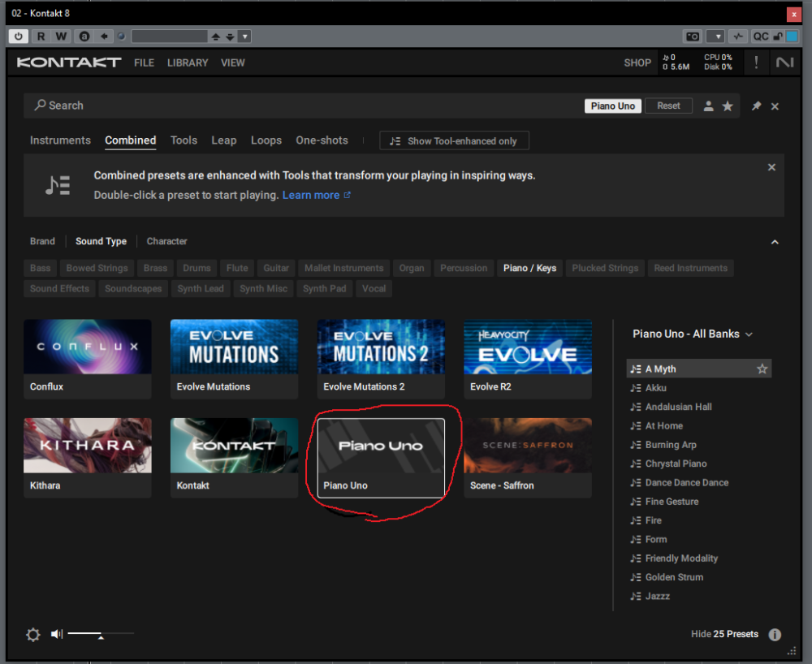The height and width of the screenshot is (664, 812).
Task: Click the tool icon beside Burning Arp
Action: [636, 445]
